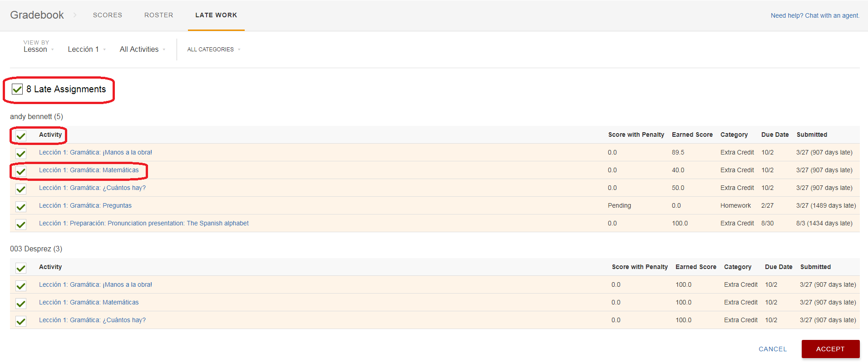Click andy bennett's Category column header

click(734, 135)
